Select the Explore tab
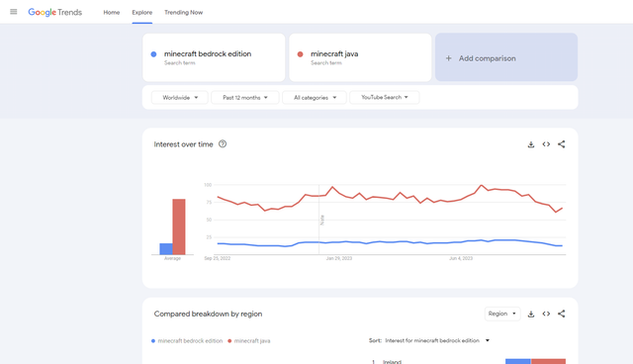Viewport: 633px width, 364px height. [142, 13]
